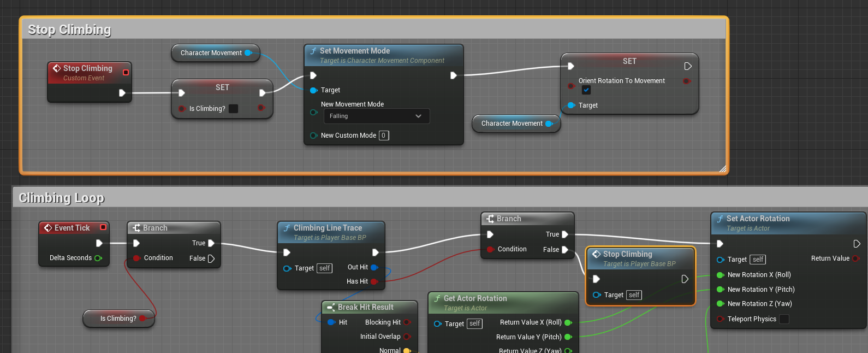Click the Out Hit output pin

click(x=374, y=267)
